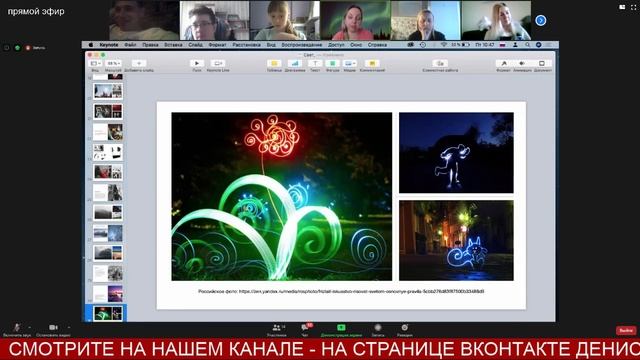Open the Окно menu
Image resolution: width=640 pixels, height=360 pixels.
tap(356, 45)
